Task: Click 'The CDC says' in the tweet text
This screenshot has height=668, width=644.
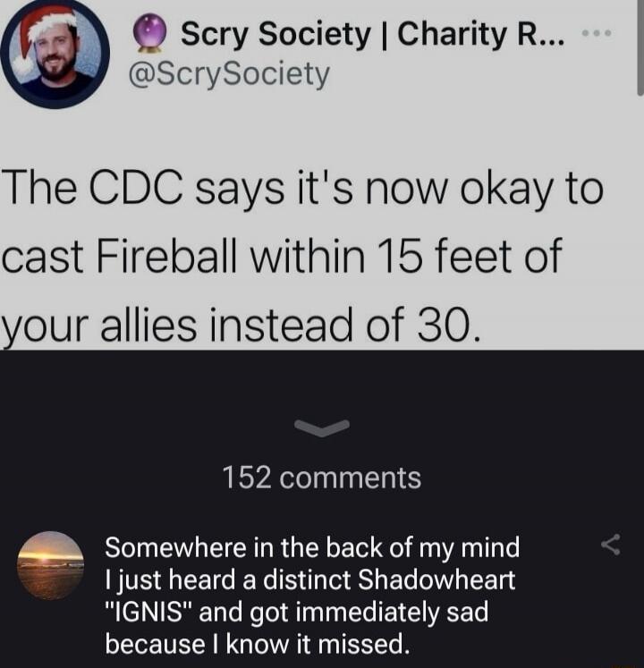Action: pos(143,190)
